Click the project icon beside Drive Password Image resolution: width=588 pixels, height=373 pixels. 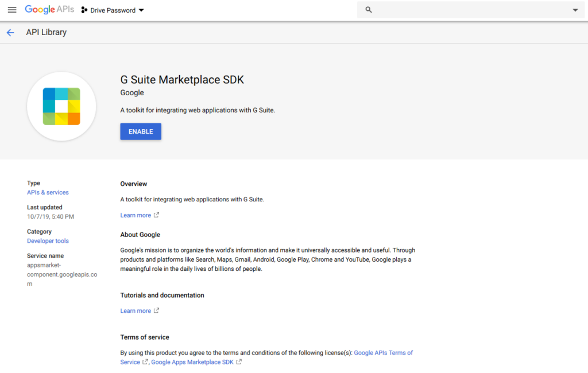point(84,10)
